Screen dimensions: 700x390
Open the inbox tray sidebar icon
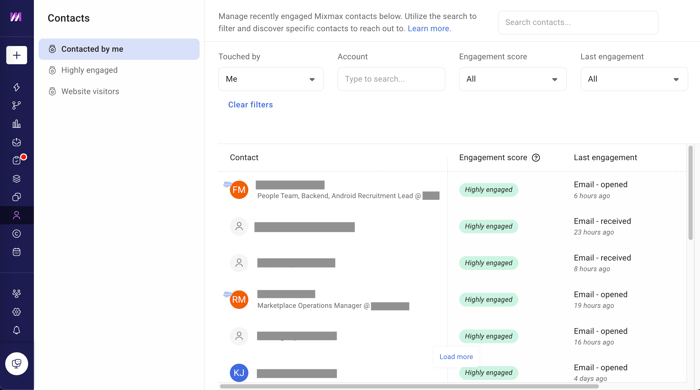tap(17, 142)
